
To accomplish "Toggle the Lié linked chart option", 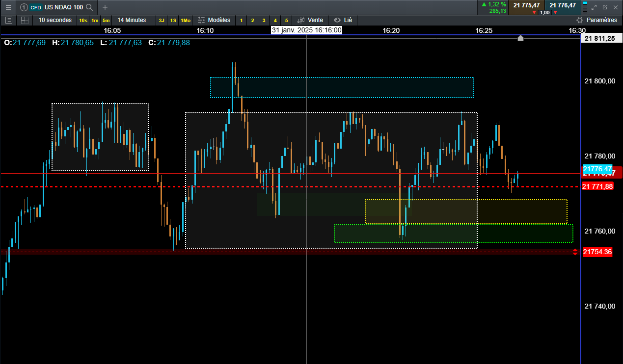I will coord(343,20).
